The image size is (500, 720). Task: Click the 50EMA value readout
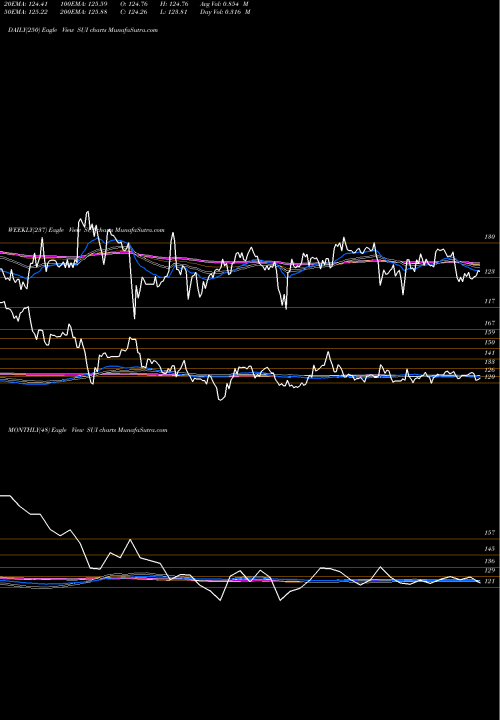point(24,12)
